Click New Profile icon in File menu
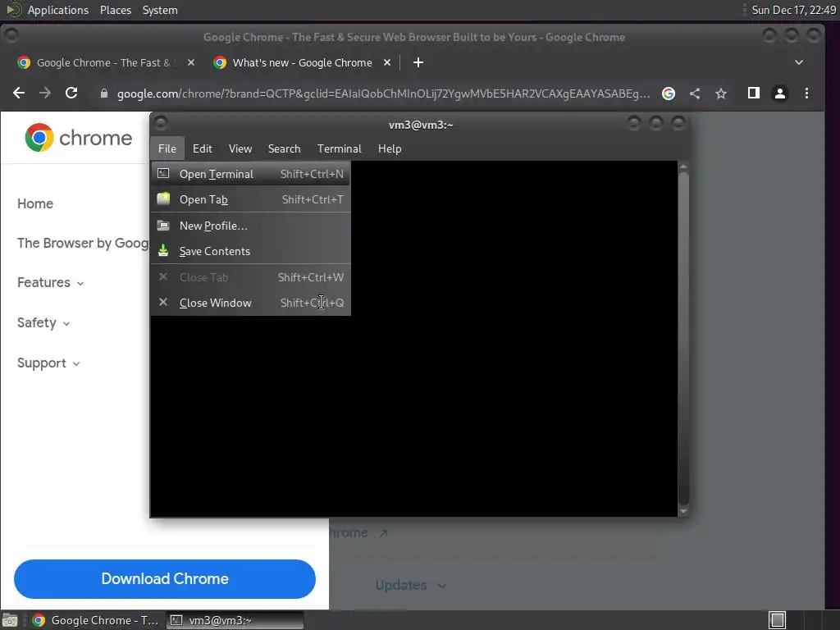Viewport: 840px width, 630px height. pos(163,226)
